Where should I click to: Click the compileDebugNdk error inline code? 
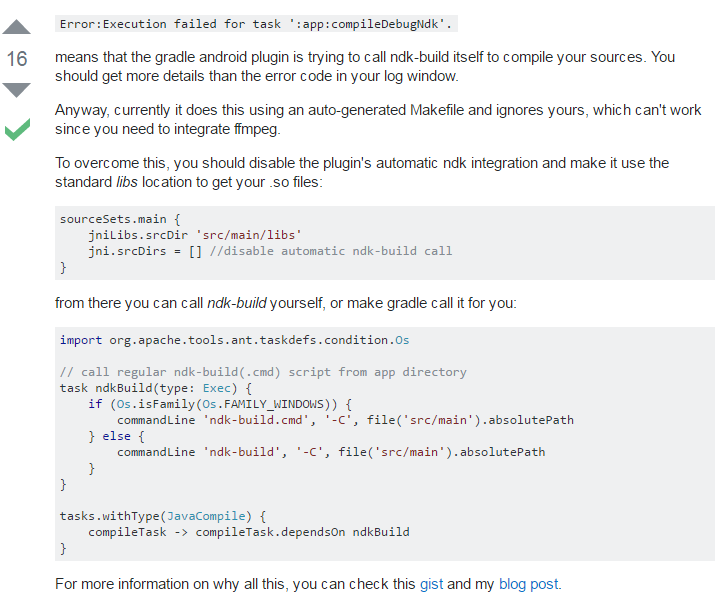pyautogui.click(x=257, y=22)
